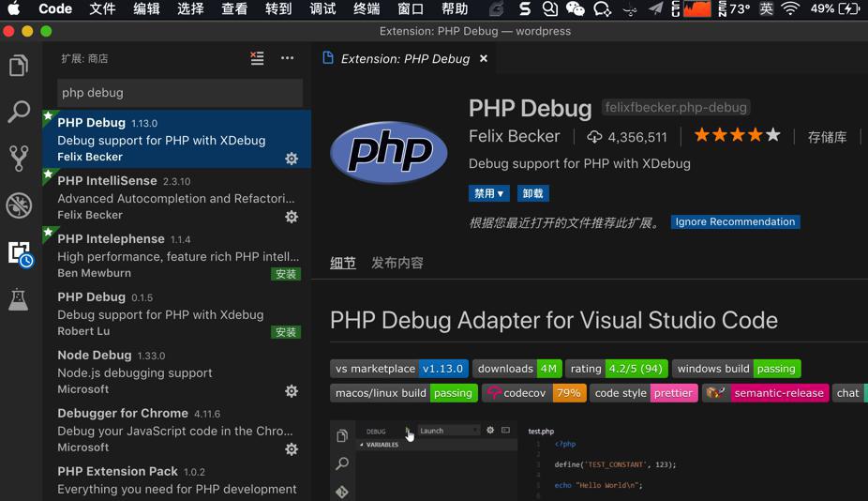Click the windows build passing badge
The width and height of the screenshot is (868, 501).
click(736, 369)
